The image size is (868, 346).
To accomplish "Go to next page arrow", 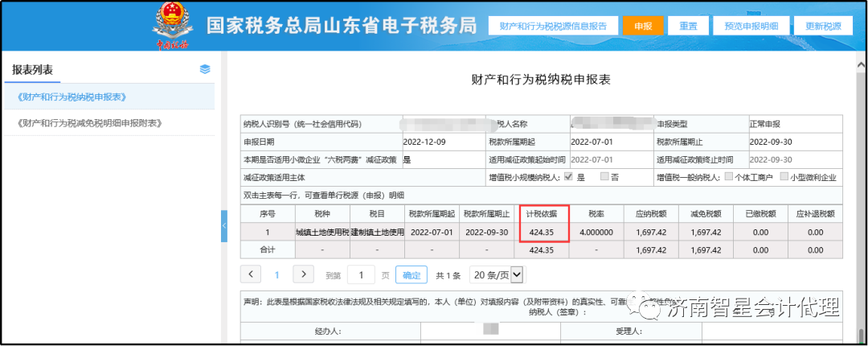I will (303, 274).
